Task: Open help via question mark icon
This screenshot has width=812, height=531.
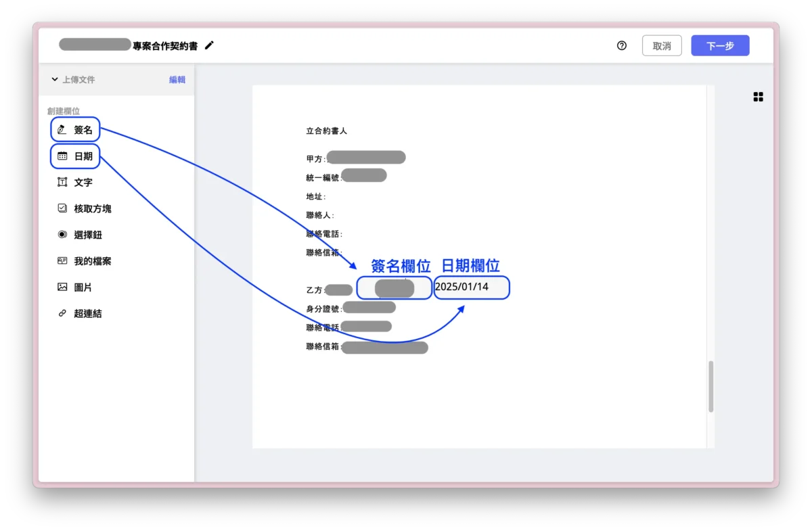Action: pos(622,46)
